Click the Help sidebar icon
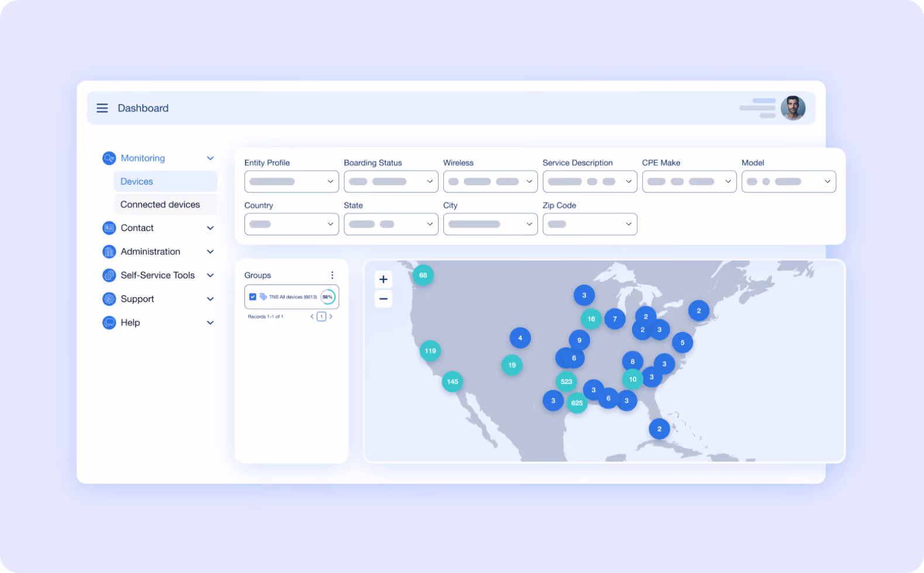 [109, 323]
